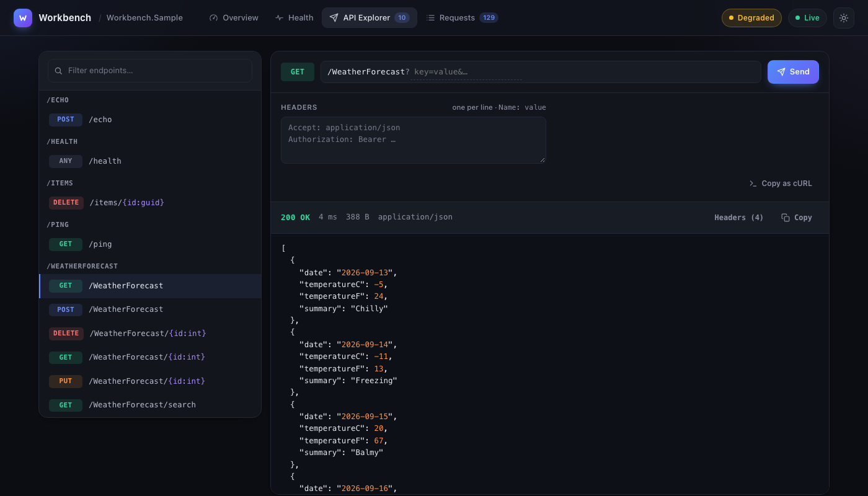Click the /WEATHERFORECAST group heading
The image size is (868, 496).
point(82,266)
